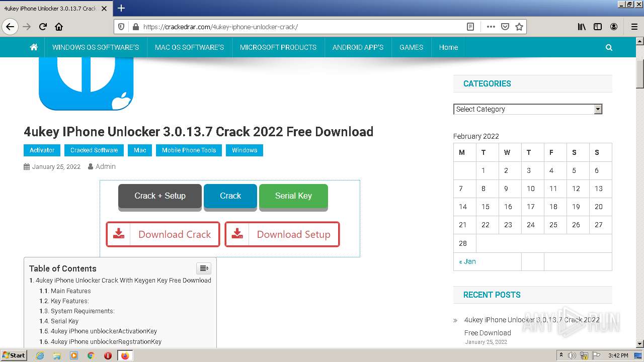Bookmark this page with the star

tap(519, 27)
